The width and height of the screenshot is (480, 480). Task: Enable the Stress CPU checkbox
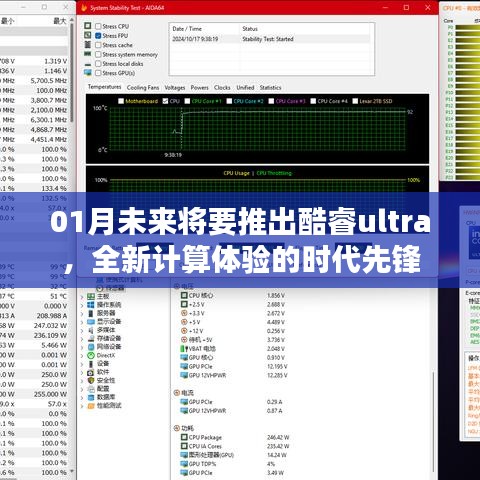(98, 26)
